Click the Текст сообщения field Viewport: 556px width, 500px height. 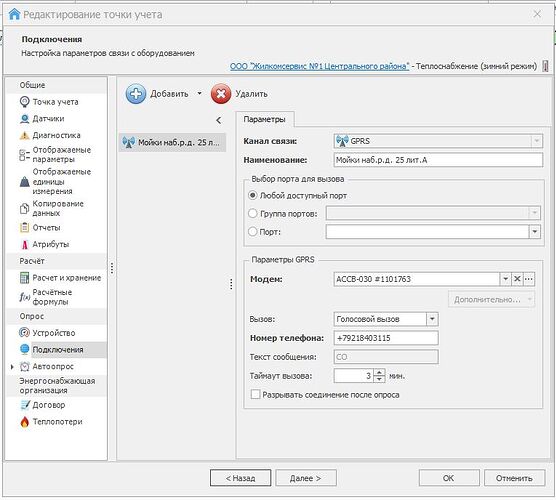386,357
